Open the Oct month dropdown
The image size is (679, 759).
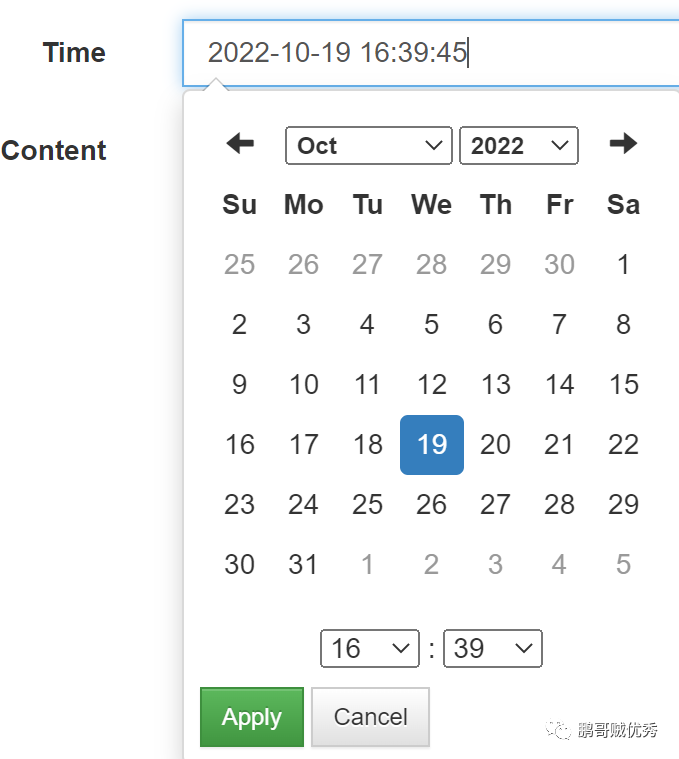tap(368, 146)
